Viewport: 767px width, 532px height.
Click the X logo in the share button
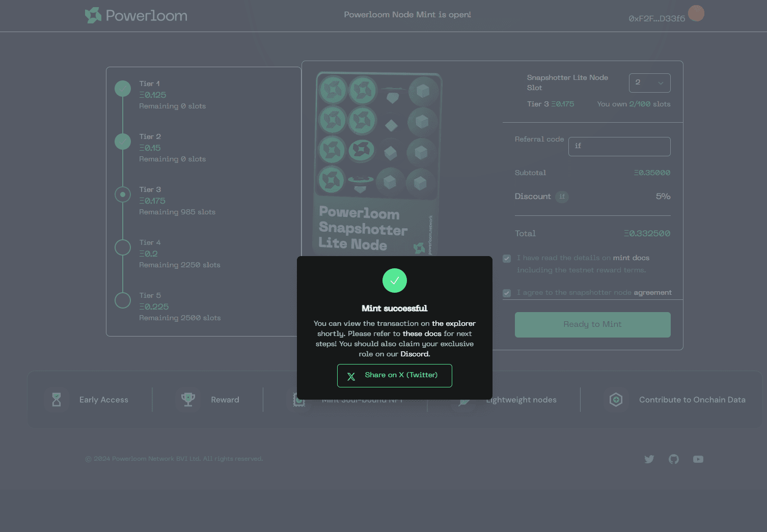pos(351,376)
